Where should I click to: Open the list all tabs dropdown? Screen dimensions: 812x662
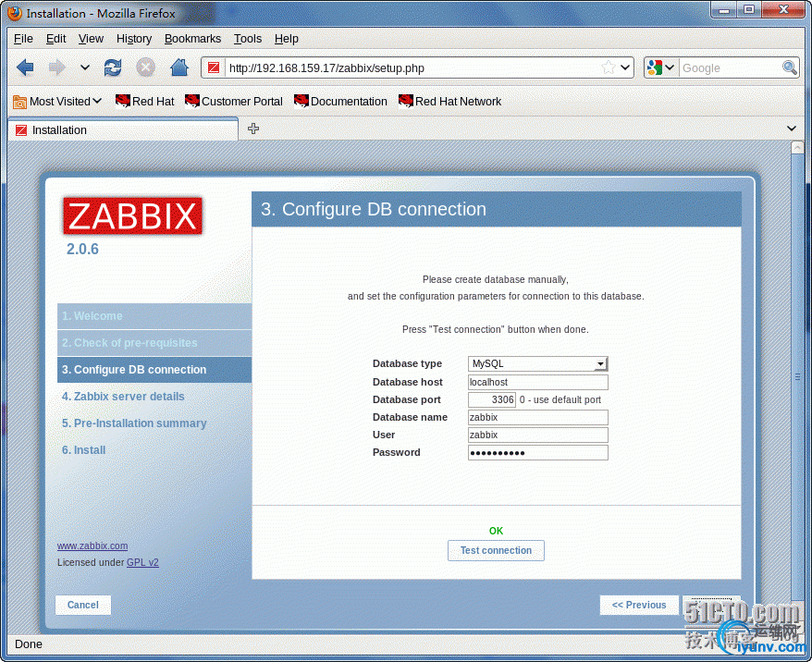(x=792, y=129)
